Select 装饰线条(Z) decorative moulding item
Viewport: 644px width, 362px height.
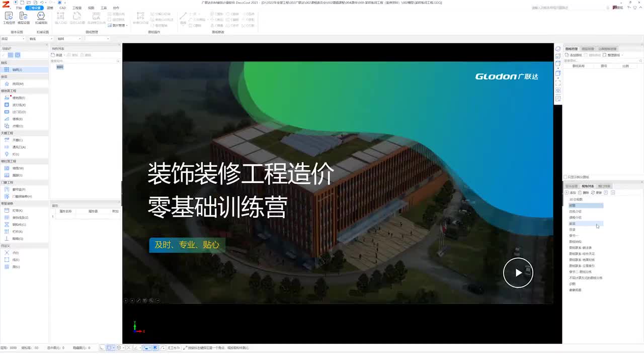pyautogui.click(x=24, y=218)
